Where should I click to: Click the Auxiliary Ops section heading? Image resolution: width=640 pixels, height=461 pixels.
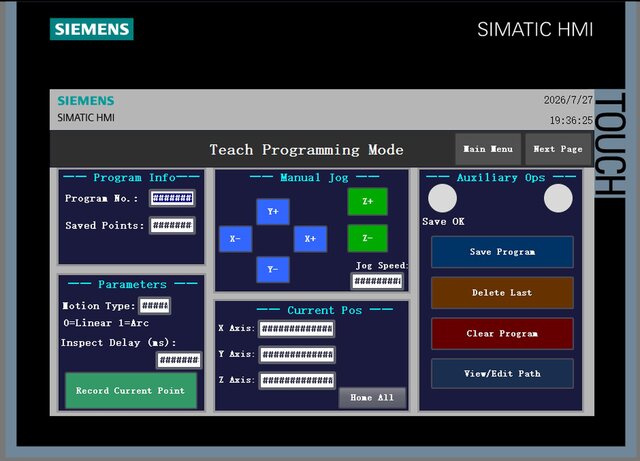click(501, 178)
